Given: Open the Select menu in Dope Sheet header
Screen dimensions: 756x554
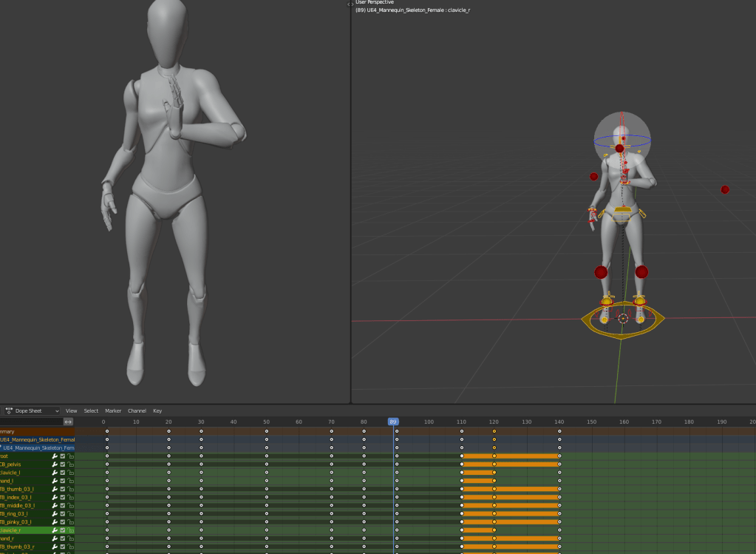Looking at the screenshot, I should click(91, 411).
